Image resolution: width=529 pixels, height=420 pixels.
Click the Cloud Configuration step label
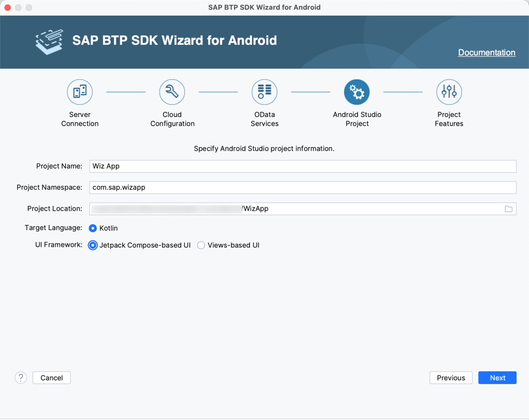(172, 119)
